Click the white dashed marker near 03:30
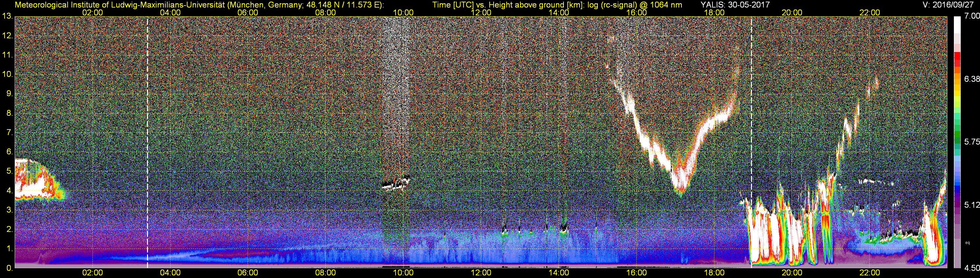The width and height of the screenshot is (980, 278). (148, 142)
